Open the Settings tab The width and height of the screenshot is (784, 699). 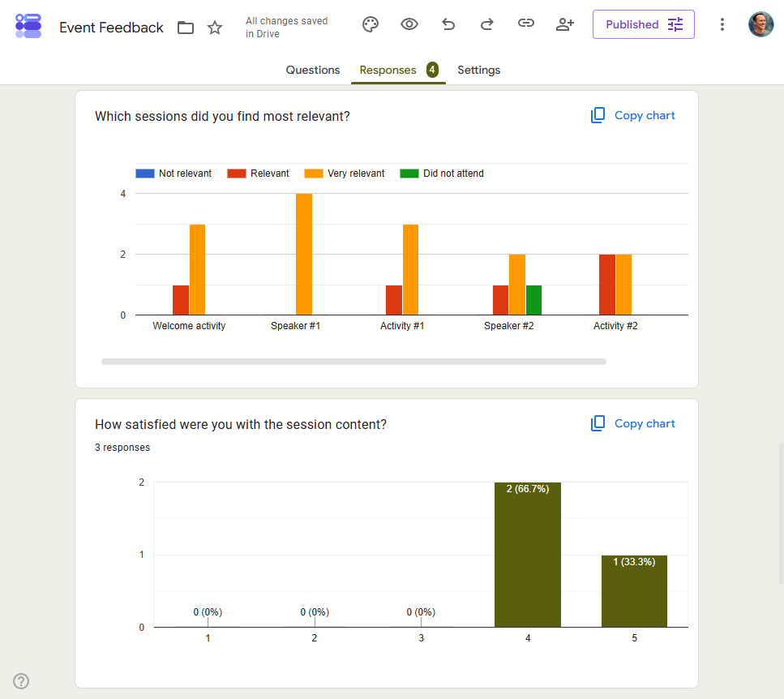click(478, 70)
